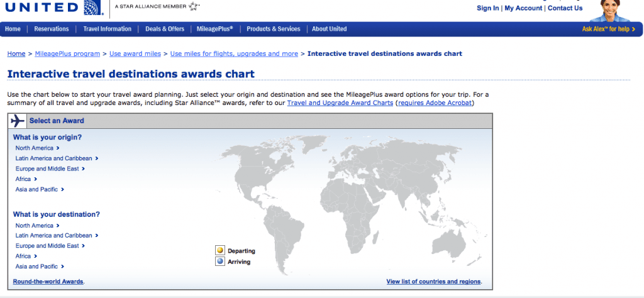This screenshot has width=644, height=298.
Task: Click the yellow Departing marker icon
Action: click(220, 250)
